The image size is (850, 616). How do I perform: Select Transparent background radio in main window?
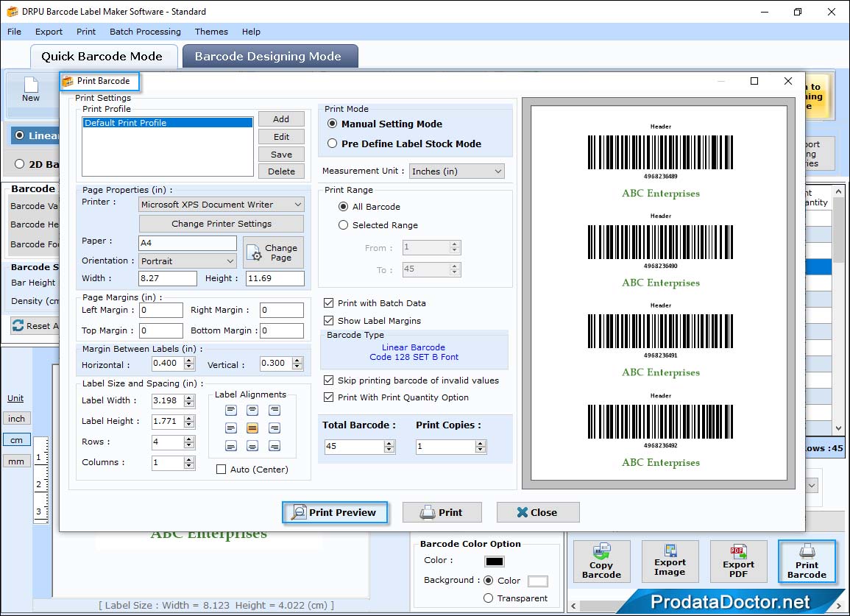tap(489, 598)
